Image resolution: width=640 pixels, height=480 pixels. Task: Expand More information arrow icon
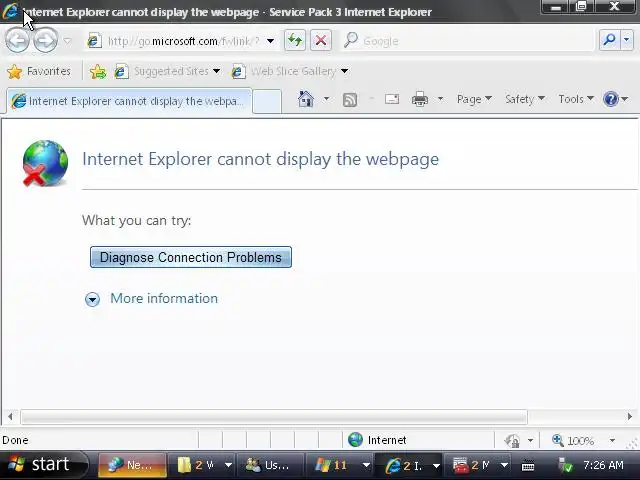[x=92, y=299]
